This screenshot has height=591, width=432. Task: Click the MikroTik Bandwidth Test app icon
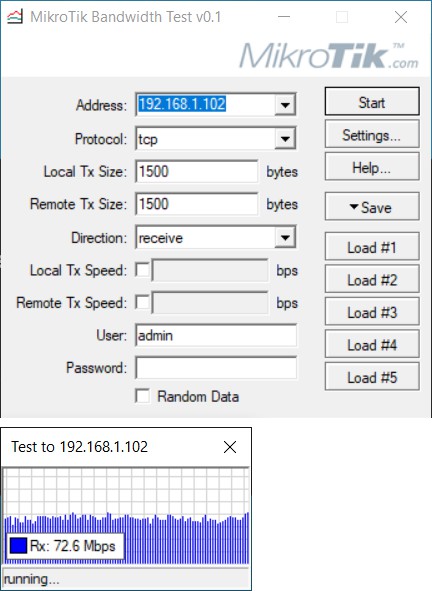pos(15,17)
